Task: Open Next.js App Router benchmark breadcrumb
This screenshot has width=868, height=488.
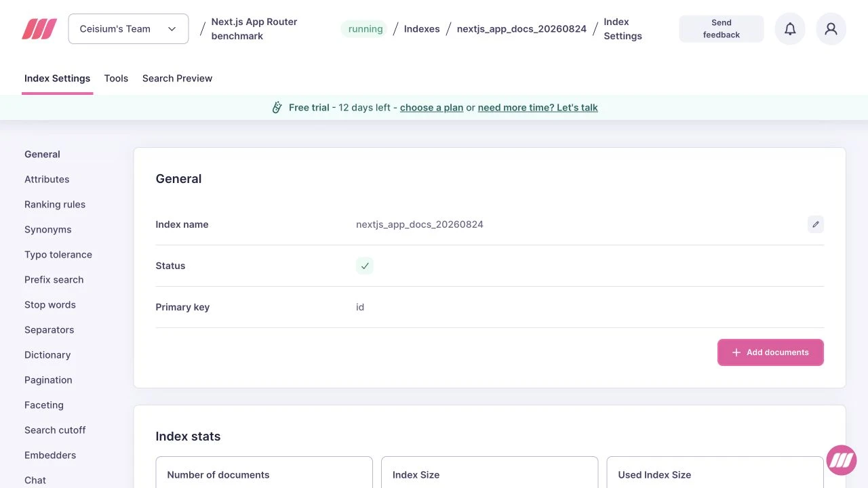Action: (254, 29)
